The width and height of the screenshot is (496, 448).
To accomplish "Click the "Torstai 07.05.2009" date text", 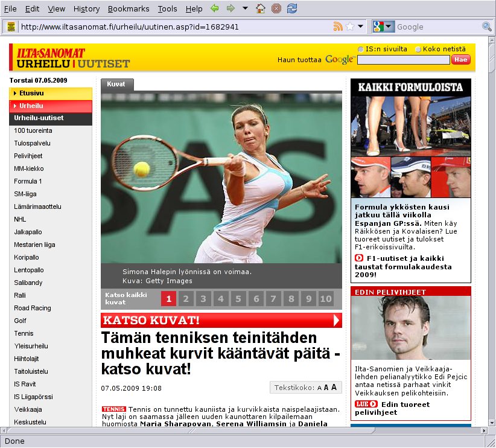I will tap(38, 80).
